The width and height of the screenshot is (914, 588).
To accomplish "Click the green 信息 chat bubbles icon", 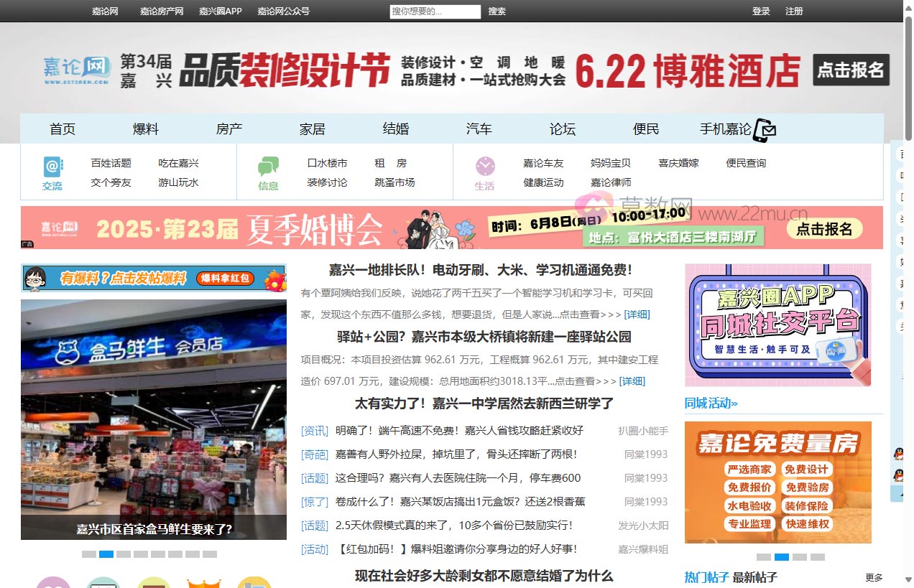I will pyautogui.click(x=268, y=167).
